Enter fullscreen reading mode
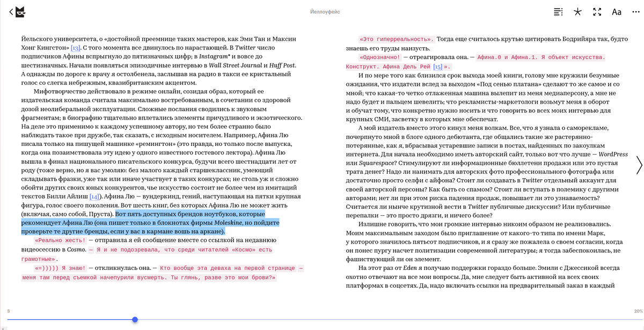This screenshot has height=330, width=644. tap(596, 12)
